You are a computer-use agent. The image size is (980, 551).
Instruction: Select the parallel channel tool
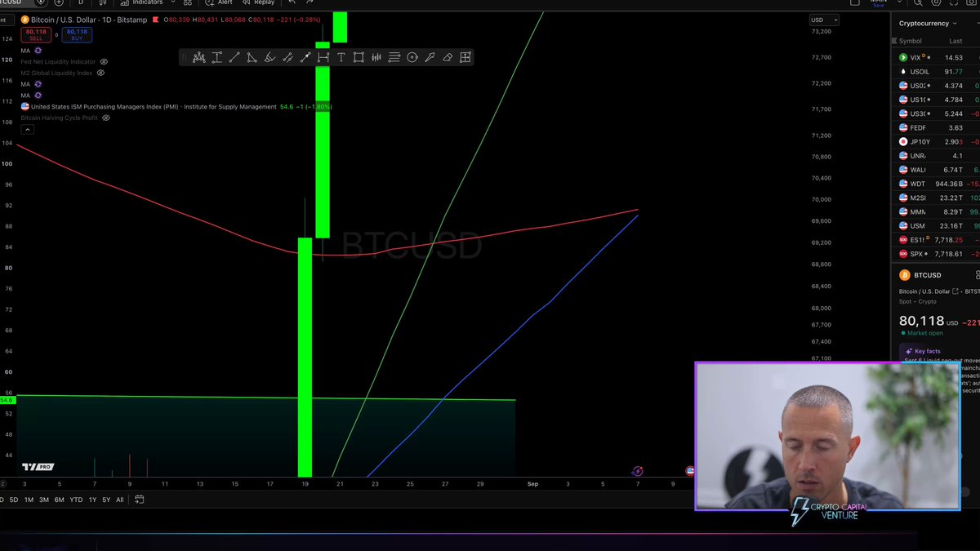click(x=287, y=57)
